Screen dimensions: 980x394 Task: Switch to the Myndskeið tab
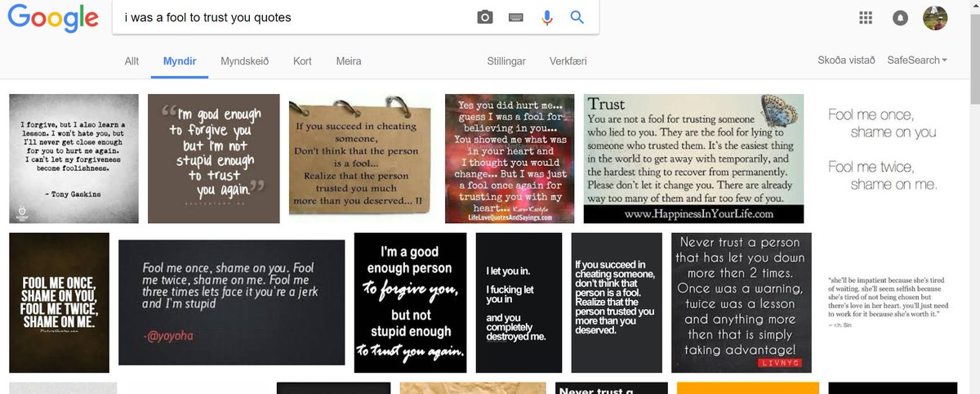click(244, 61)
